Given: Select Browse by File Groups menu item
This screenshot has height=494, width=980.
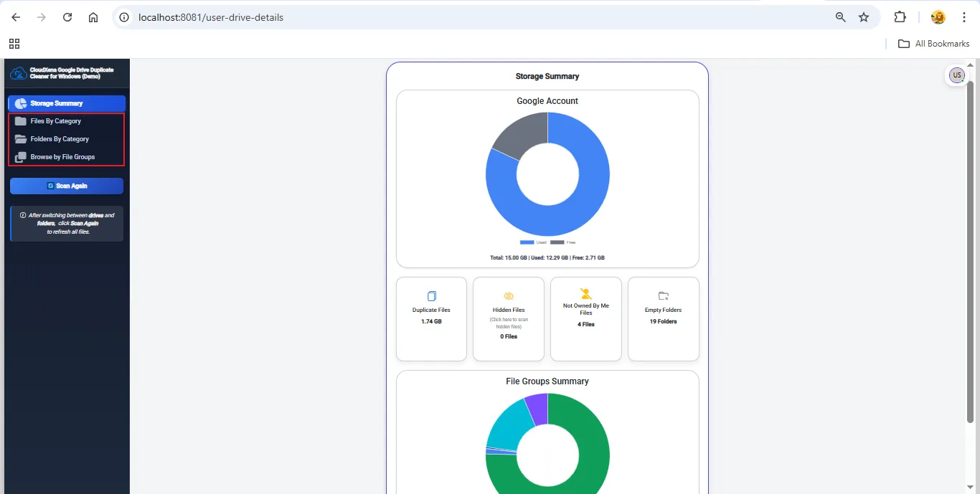Looking at the screenshot, I should (62, 157).
